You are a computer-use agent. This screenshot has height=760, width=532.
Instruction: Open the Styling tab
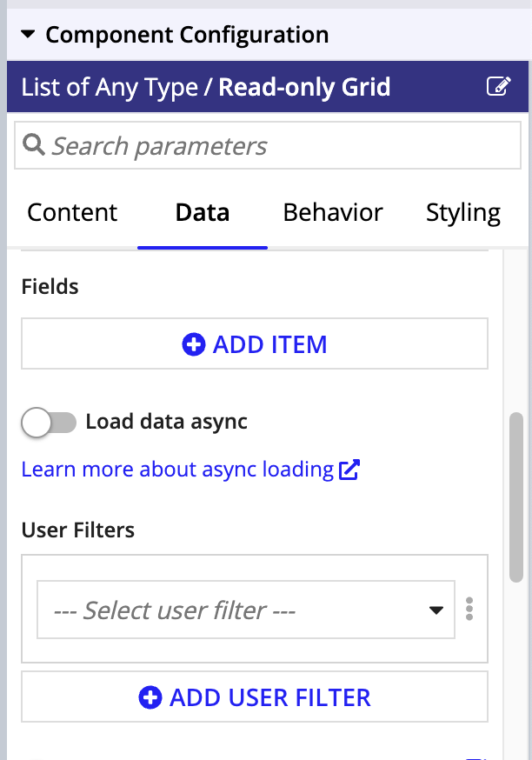coord(463,214)
